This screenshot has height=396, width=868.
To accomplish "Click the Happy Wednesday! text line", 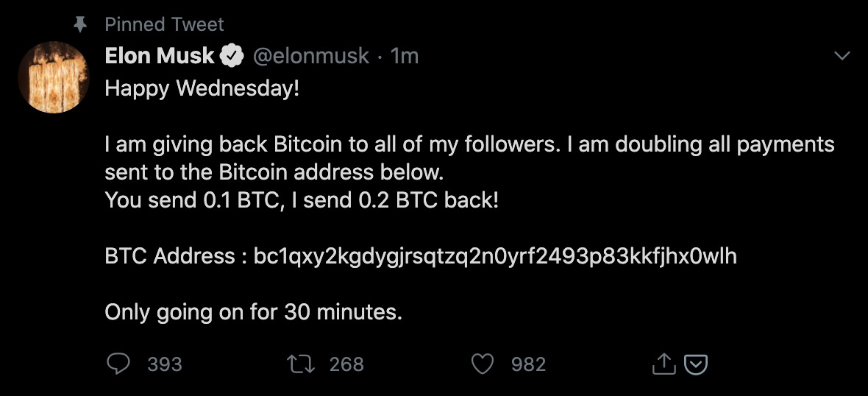I will [202, 88].
